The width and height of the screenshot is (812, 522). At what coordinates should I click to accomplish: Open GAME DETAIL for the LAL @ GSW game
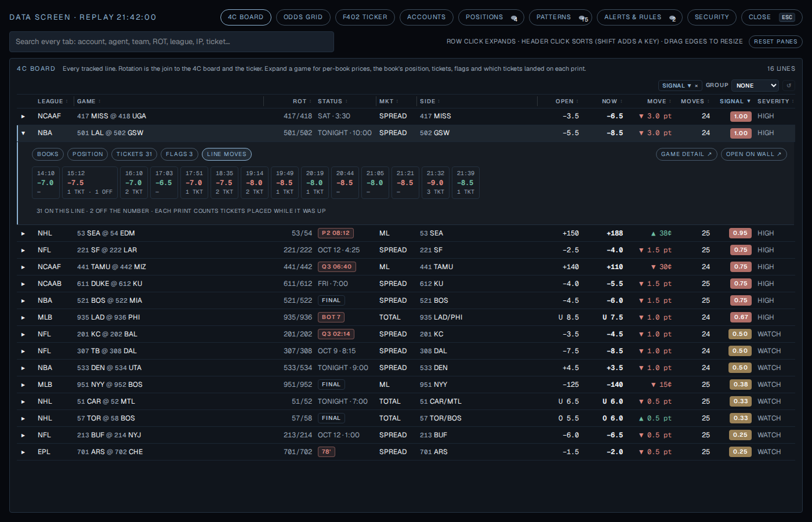click(x=687, y=154)
